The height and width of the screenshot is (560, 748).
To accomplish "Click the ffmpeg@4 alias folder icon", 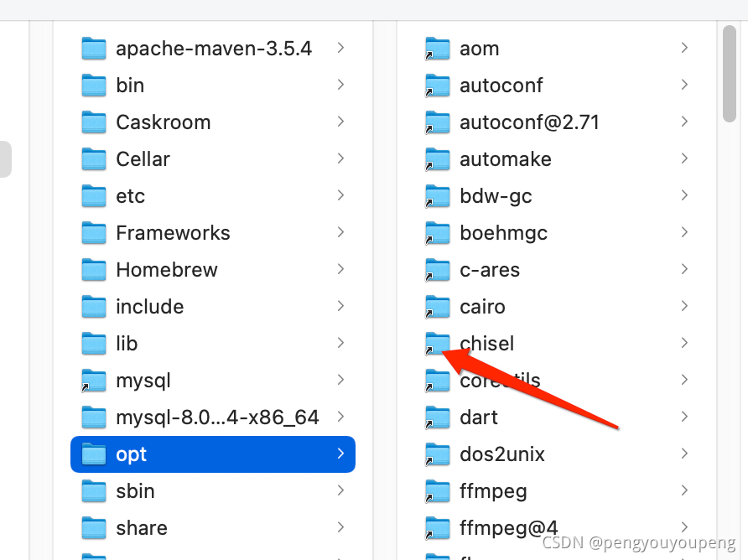I will [438, 527].
